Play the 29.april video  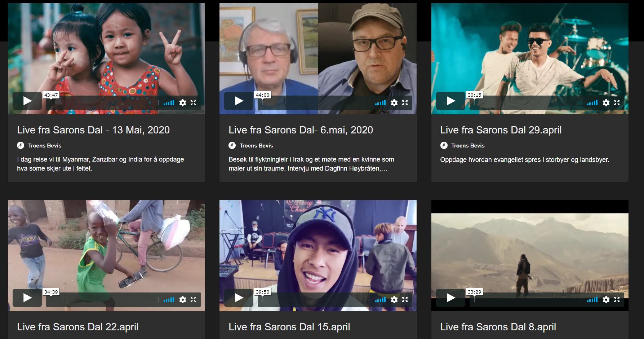tap(450, 101)
